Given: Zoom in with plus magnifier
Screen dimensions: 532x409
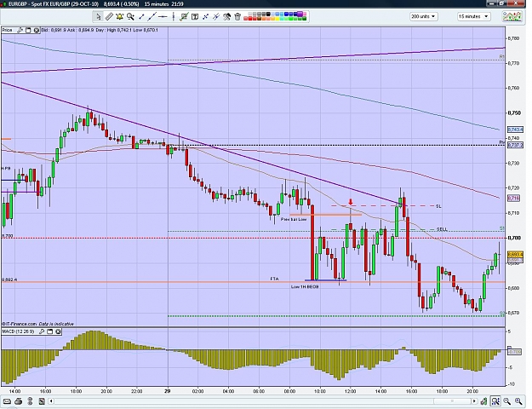Looking at the screenshot, I should coord(518,401).
